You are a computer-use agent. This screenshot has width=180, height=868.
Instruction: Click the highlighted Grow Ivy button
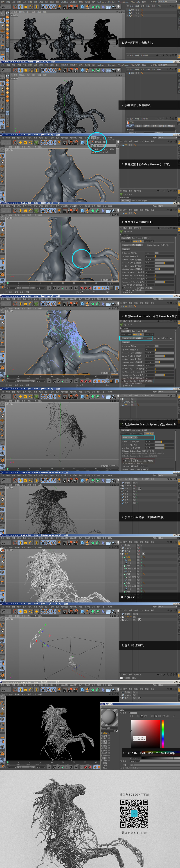click(x=132, y=338)
